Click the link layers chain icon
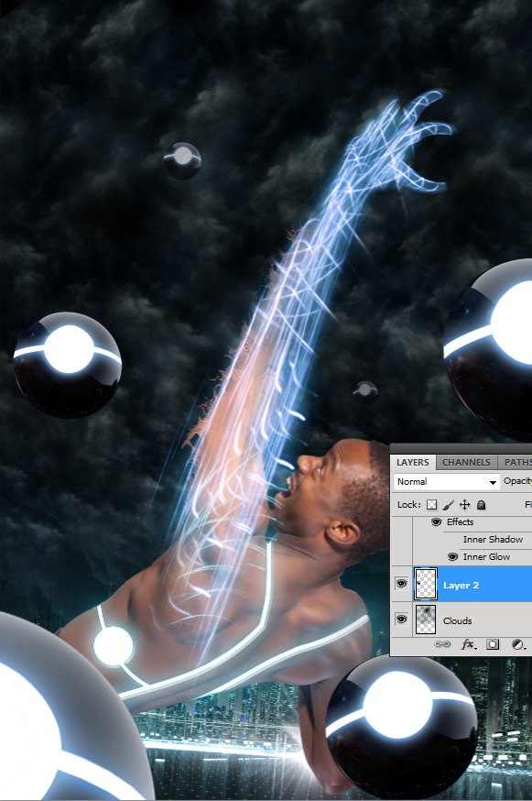Image resolution: width=532 pixels, height=801 pixels. [x=441, y=644]
